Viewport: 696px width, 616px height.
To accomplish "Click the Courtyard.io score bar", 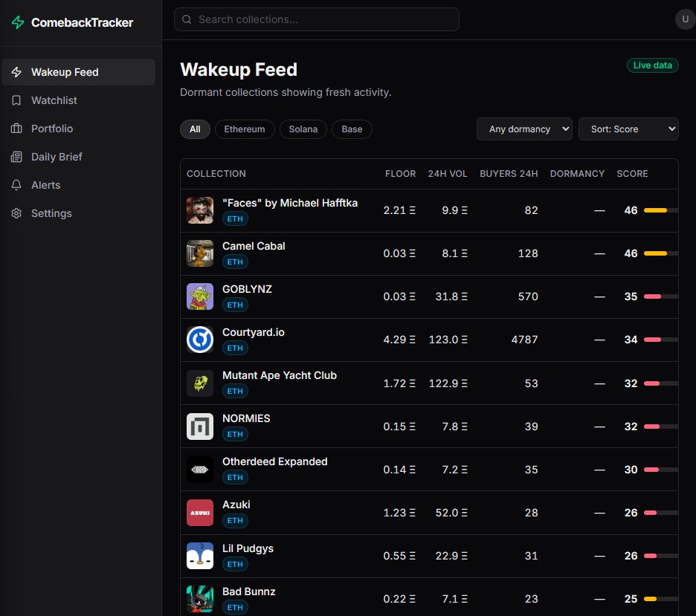I will pyautogui.click(x=661, y=340).
